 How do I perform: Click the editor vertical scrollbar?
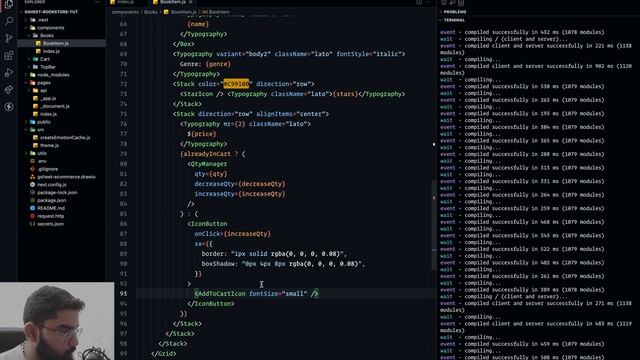tap(434, 224)
